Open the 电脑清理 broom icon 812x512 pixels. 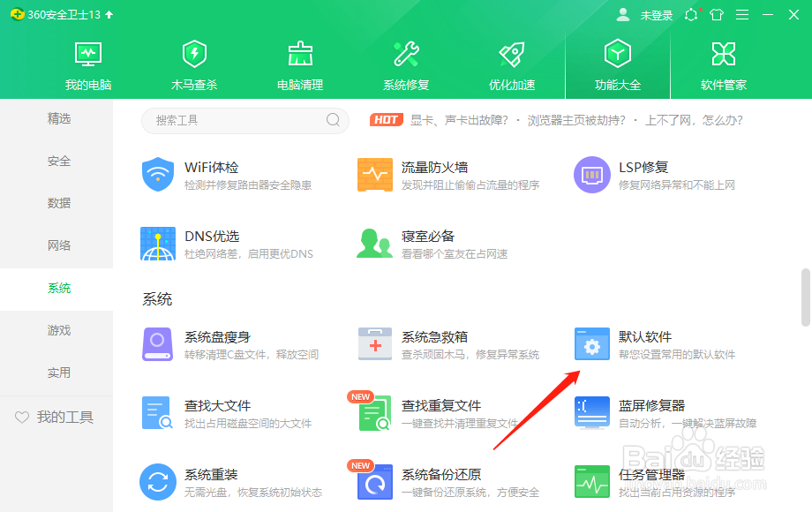coord(300,54)
